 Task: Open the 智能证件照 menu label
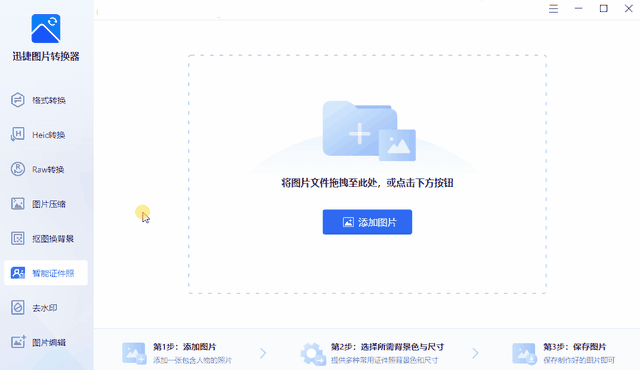(53, 273)
